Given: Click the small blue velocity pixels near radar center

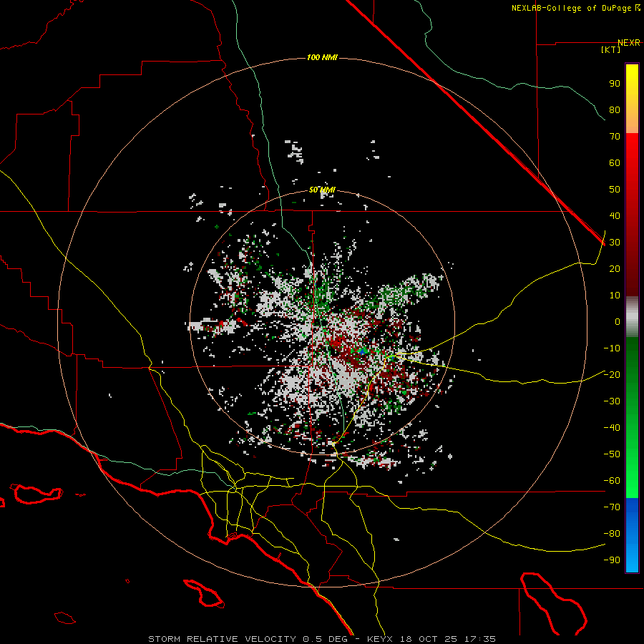Looking at the screenshot, I should [x=362, y=351].
